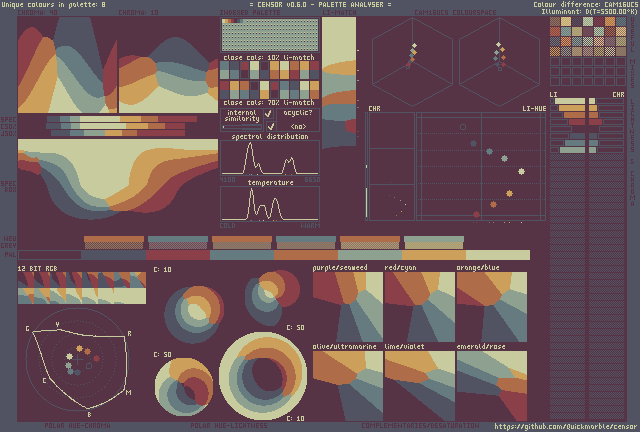Open the red/cyan complementary panel
The height and width of the screenshot is (432, 640).
point(420,307)
